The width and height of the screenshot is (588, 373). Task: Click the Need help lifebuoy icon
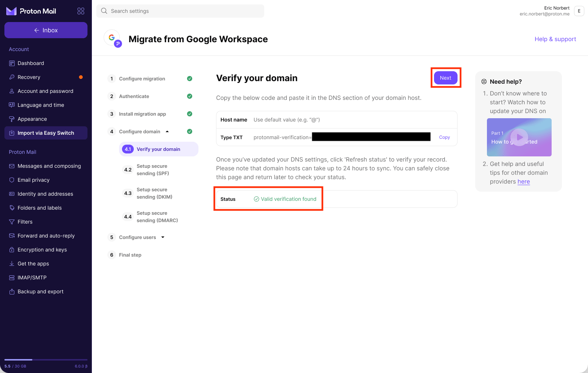pos(484,82)
